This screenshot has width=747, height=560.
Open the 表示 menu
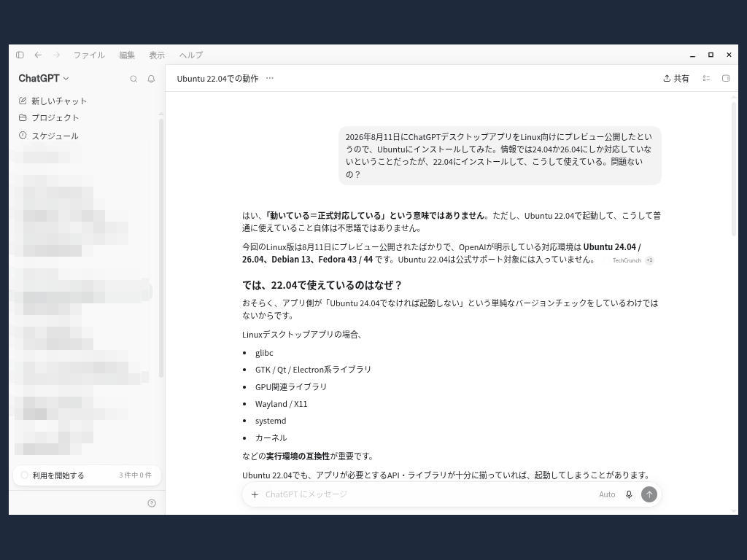click(x=157, y=55)
